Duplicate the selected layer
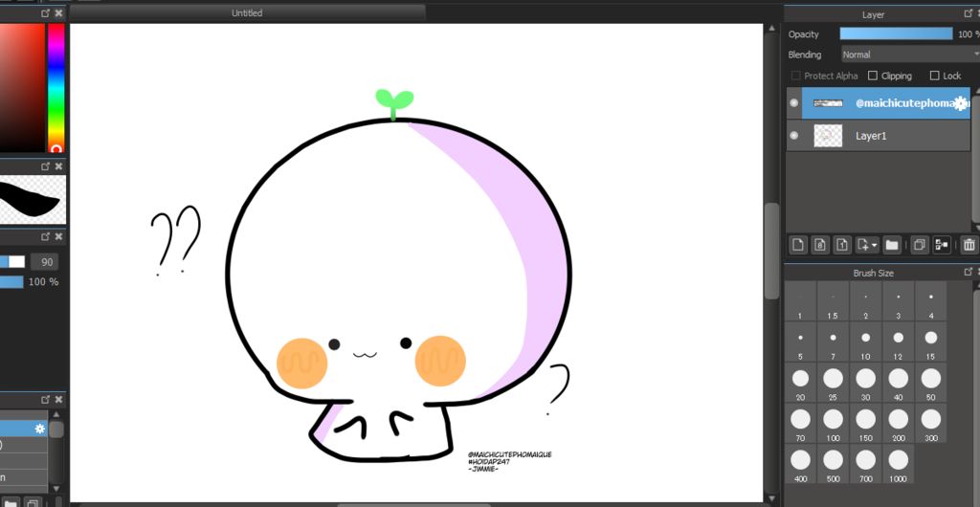Image resolution: width=980 pixels, height=507 pixels. point(919,245)
